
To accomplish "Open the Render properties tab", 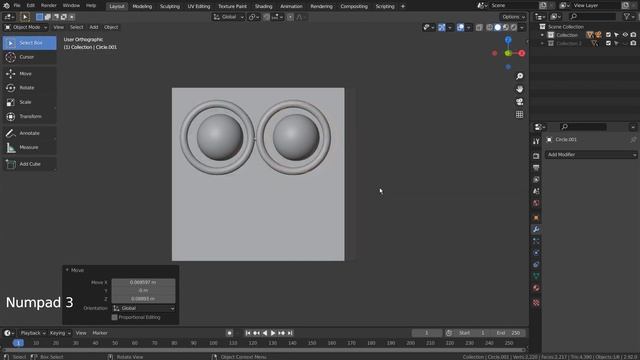I will click(536, 156).
